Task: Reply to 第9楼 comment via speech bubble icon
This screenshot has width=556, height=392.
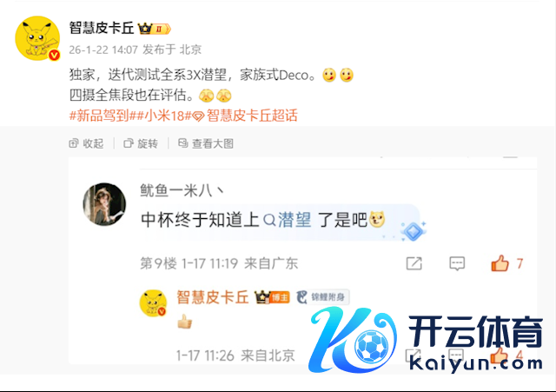Action: click(457, 263)
